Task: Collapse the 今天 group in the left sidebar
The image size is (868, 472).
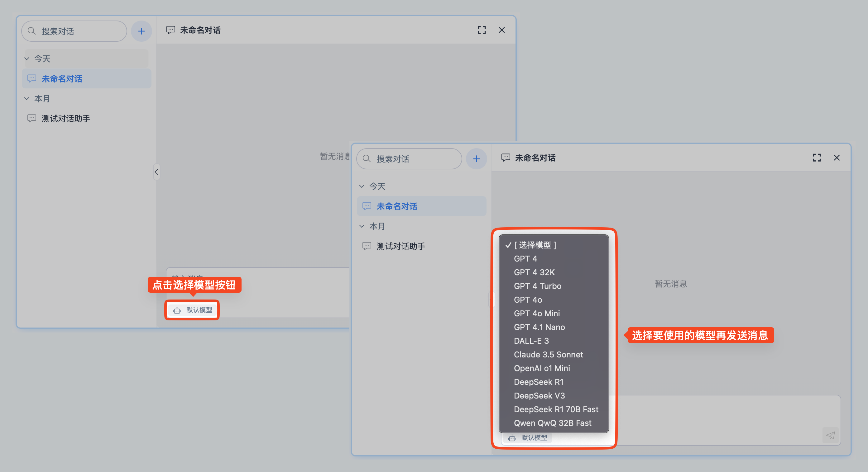Action: [x=27, y=59]
